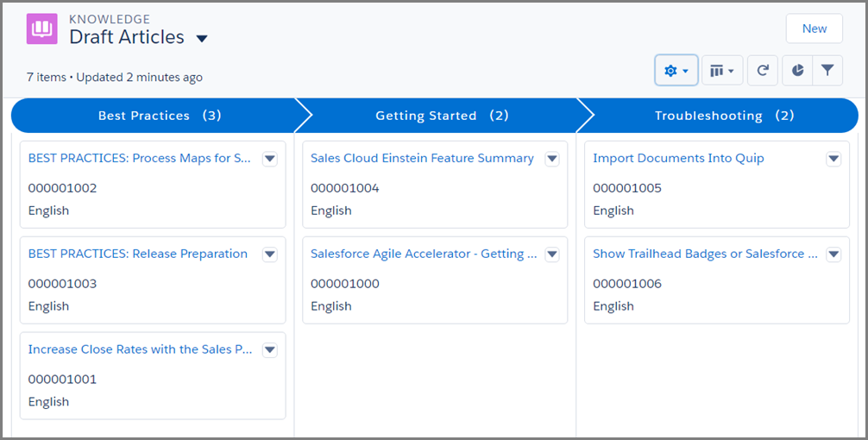Open Import Documents Into Quip article
868x440 pixels.
coord(678,159)
